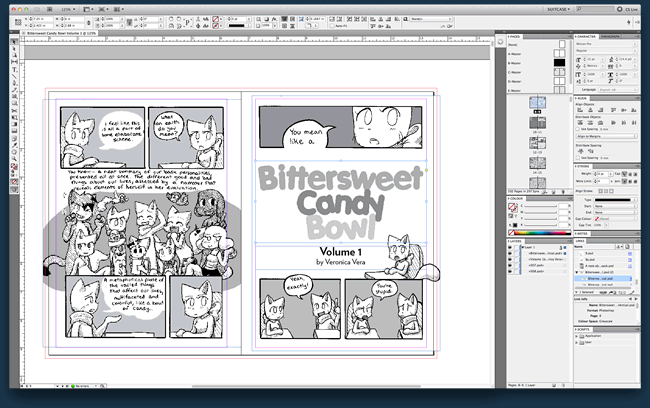Expand the Application folder in Scripts panel
Screen dimensions: 650x408
point(577,336)
